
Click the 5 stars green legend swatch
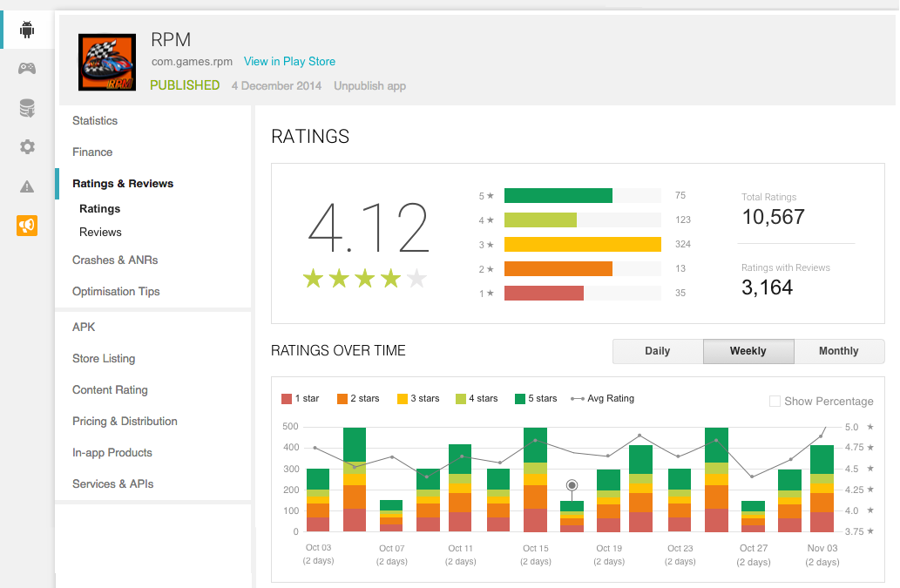tap(520, 399)
